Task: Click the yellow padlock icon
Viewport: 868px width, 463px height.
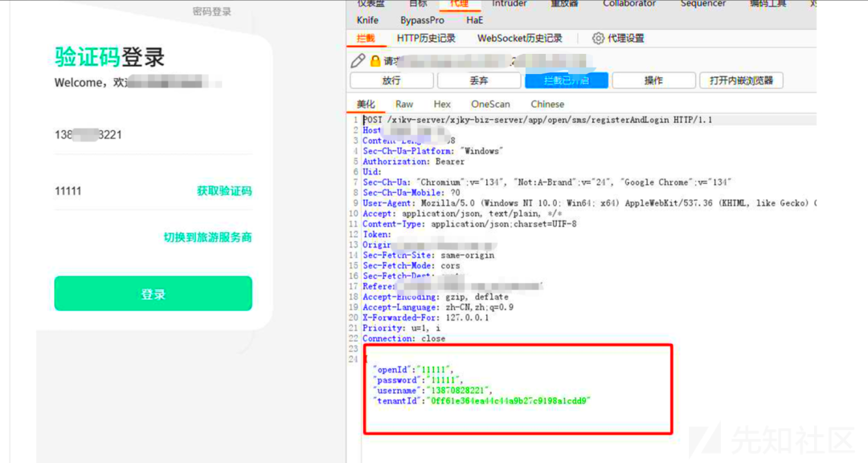Action: pos(375,61)
